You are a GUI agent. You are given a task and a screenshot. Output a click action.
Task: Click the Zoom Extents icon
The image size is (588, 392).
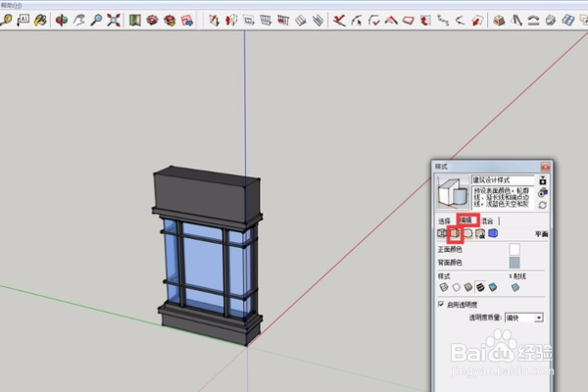click(x=114, y=20)
